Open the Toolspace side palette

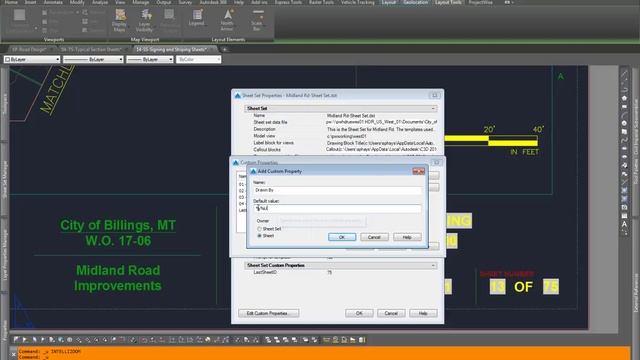[x=4, y=104]
